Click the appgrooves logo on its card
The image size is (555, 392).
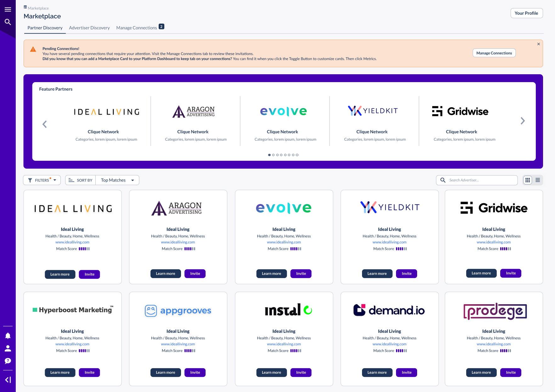pos(178,311)
